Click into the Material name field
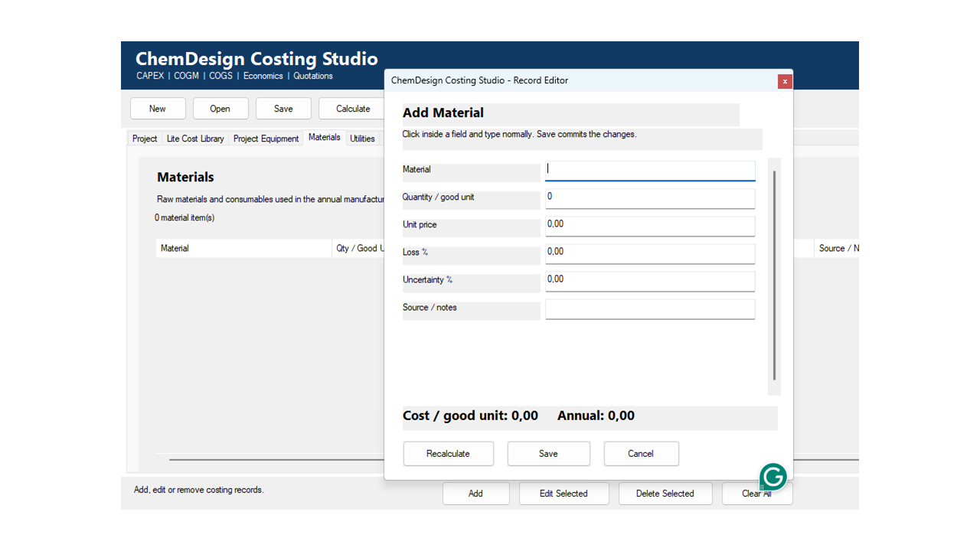 tap(650, 171)
